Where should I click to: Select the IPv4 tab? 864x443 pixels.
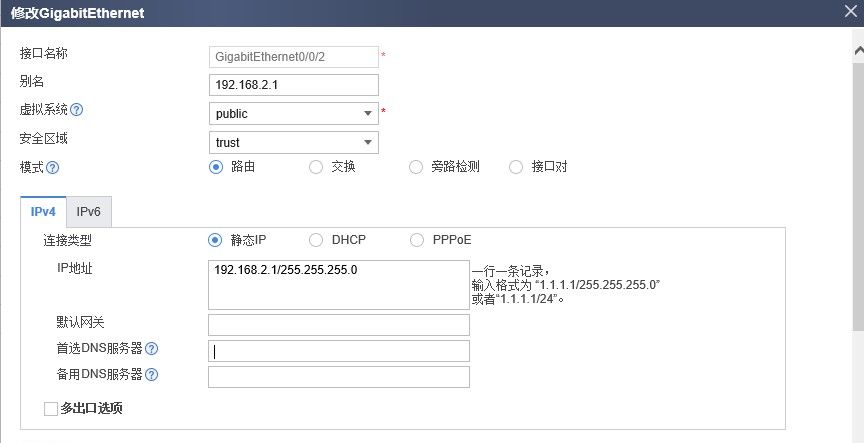point(43,212)
